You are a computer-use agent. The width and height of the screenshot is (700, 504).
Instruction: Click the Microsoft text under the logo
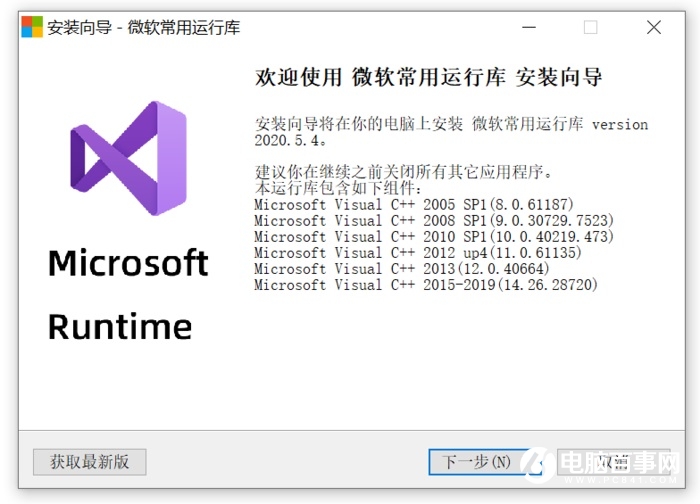pyautogui.click(x=128, y=263)
